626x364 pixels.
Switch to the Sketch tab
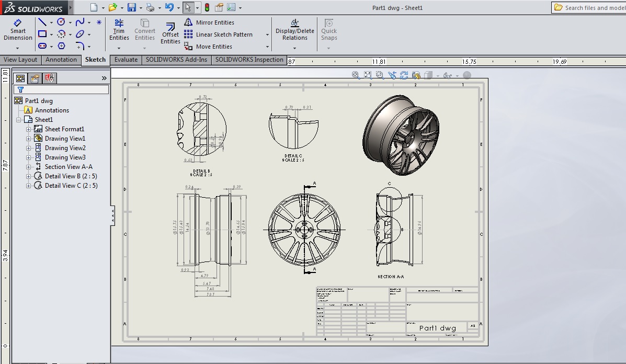pos(95,60)
